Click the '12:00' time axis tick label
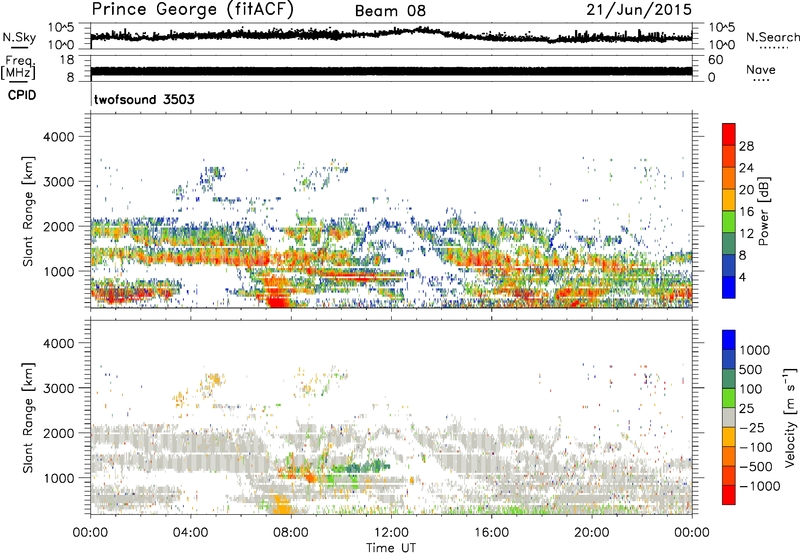 [x=391, y=533]
